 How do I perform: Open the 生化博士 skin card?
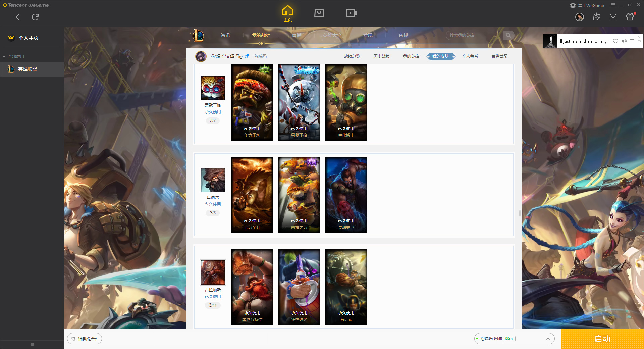[x=346, y=103]
